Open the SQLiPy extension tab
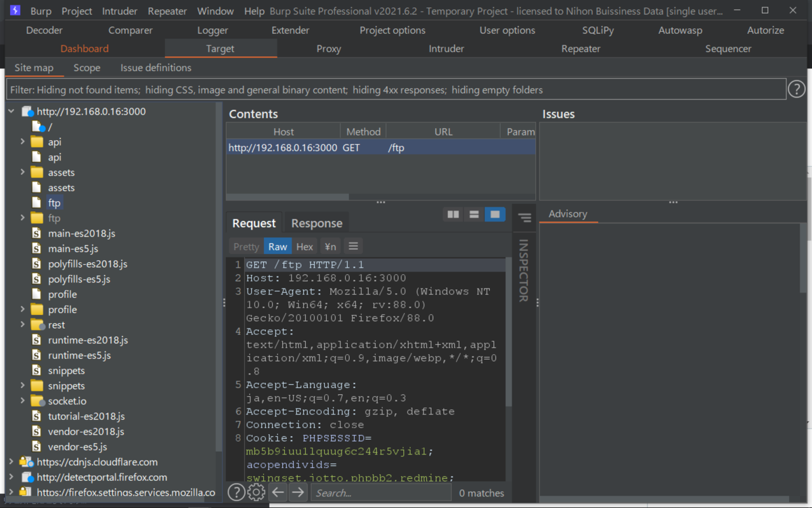The image size is (812, 508). click(x=598, y=30)
